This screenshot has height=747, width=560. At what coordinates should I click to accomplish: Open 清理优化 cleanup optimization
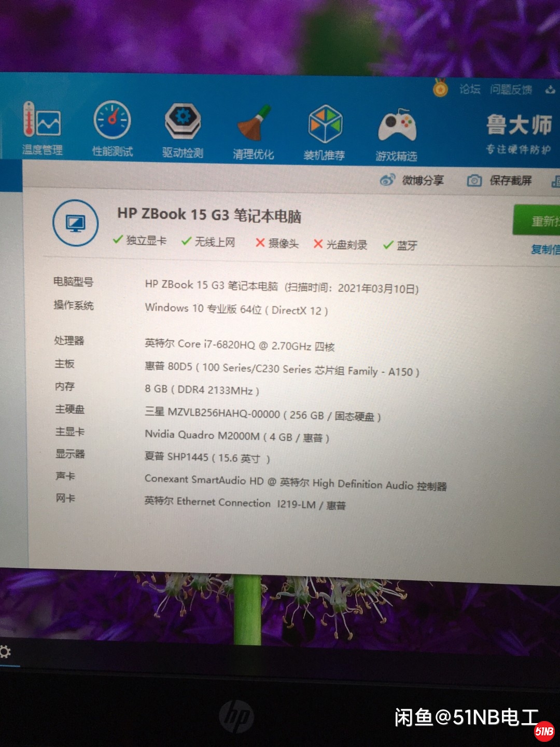253,132
